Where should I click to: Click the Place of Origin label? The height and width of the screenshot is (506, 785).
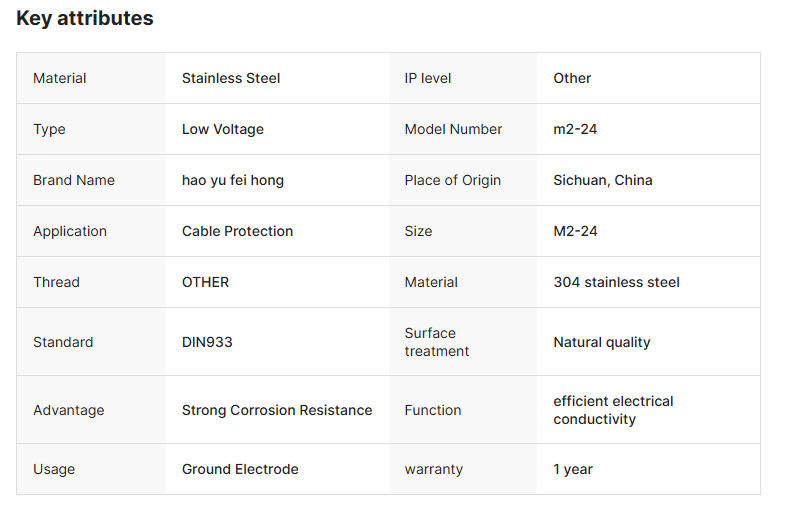453,180
